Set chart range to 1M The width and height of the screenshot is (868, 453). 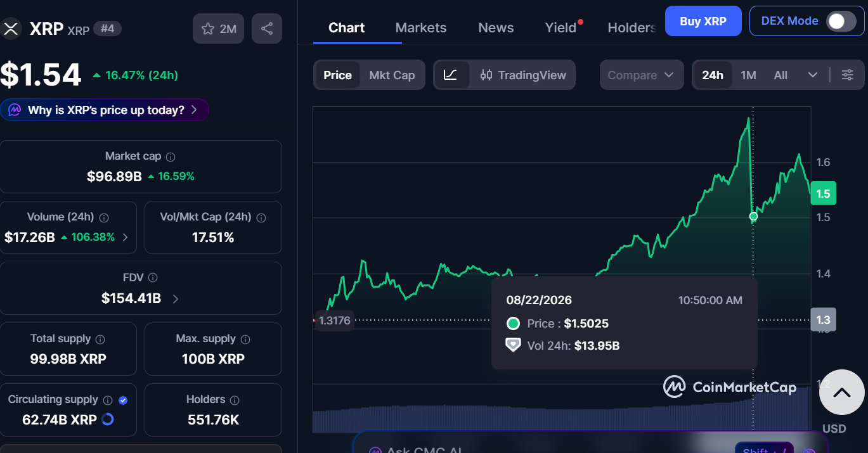748,75
